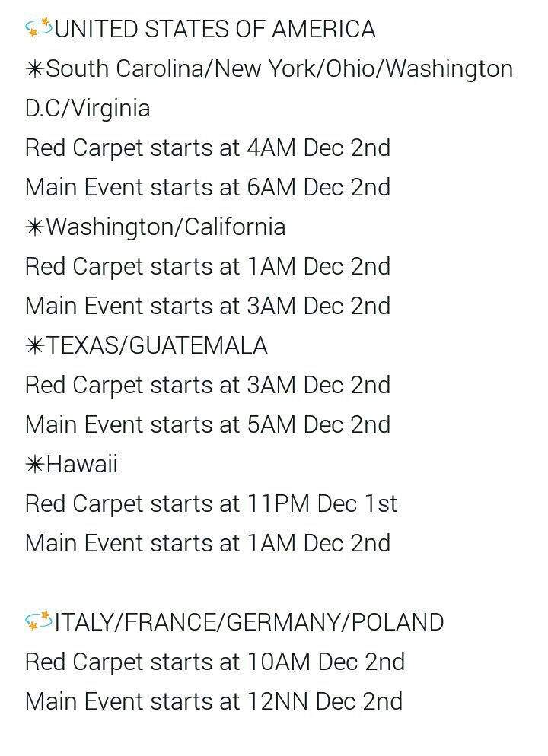
Task: Click Red Carpet starts at 1AM line
Action: (208, 267)
